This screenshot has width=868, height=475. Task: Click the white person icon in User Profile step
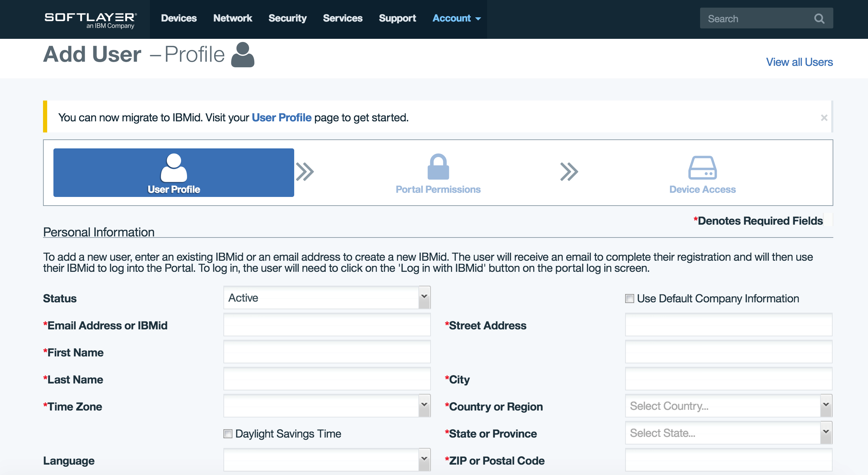pyautogui.click(x=174, y=168)
